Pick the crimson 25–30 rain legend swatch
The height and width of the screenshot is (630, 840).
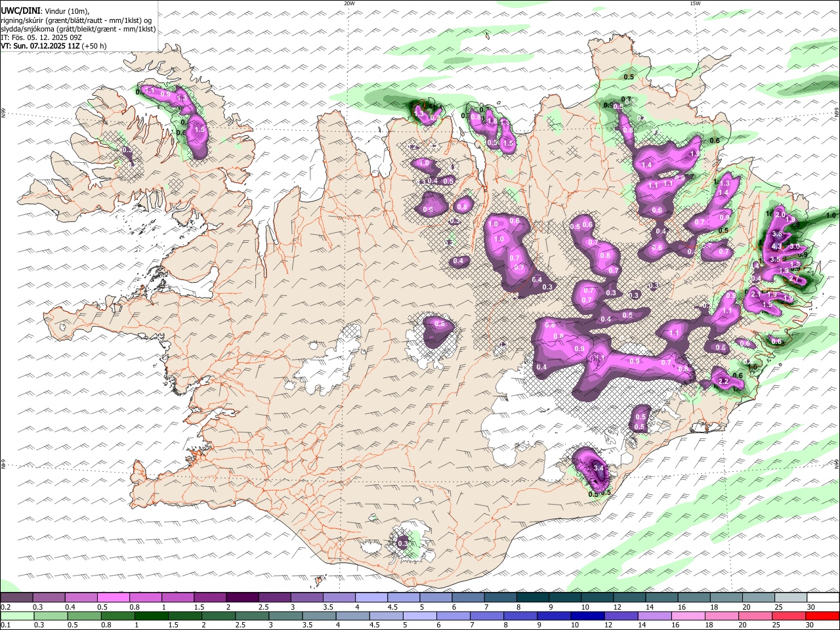click(x=789, y=616)
